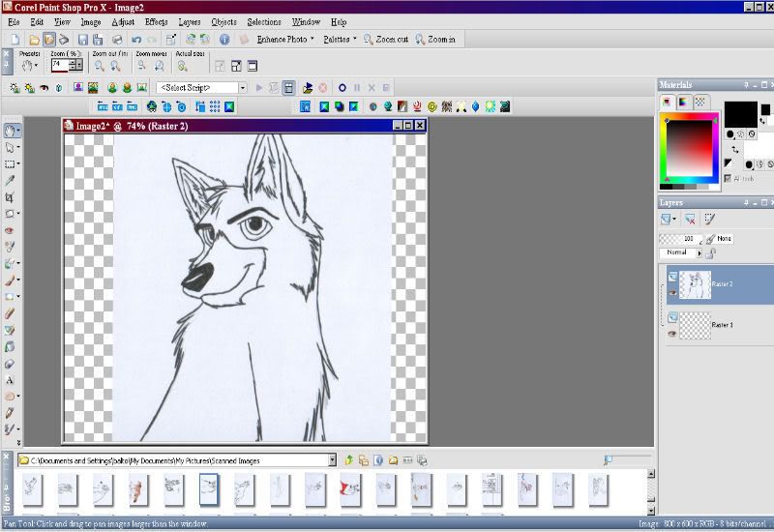Click the Zoom out toolbar button

click(385, 40)
